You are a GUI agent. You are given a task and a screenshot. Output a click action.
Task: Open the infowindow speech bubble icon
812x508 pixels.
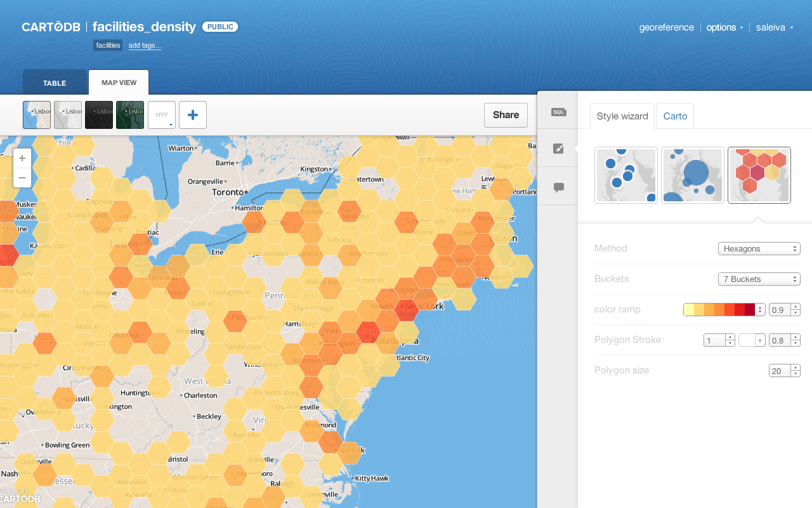(558, 187)
